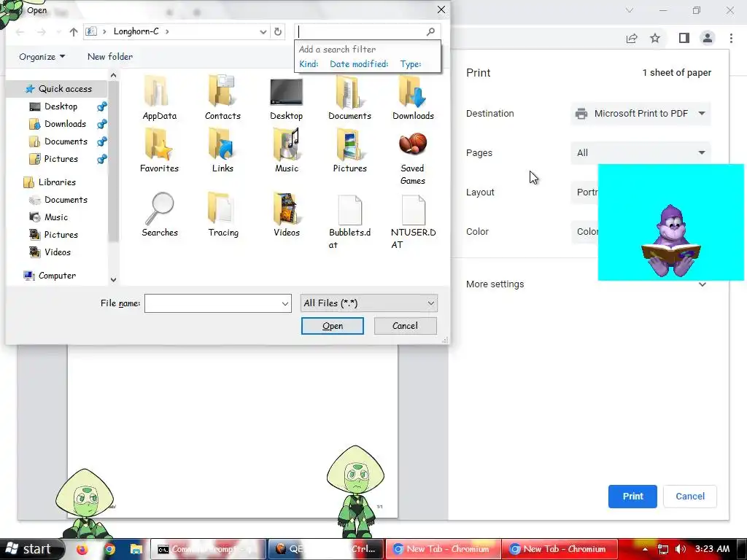Select the NTUSER.DAT file
747x560 pixels.
click(x=413, y=222)
